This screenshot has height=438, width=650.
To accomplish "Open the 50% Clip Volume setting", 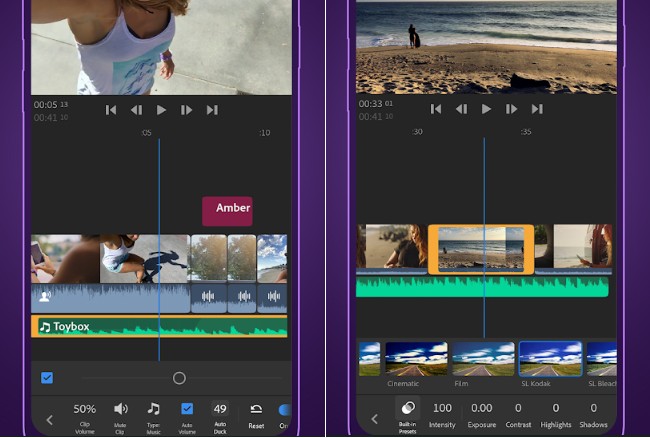I will pos(85,418).
